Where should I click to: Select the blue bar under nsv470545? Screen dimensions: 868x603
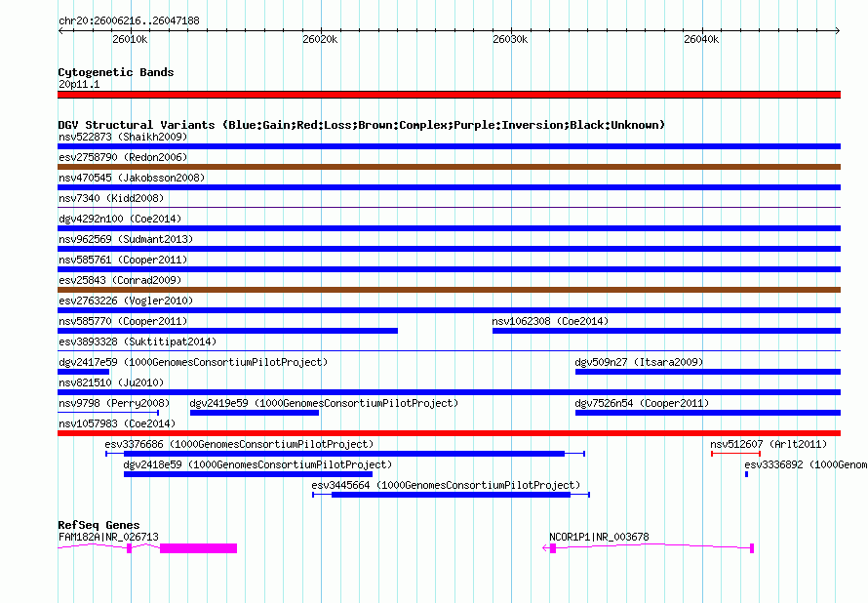click(449, 187)
